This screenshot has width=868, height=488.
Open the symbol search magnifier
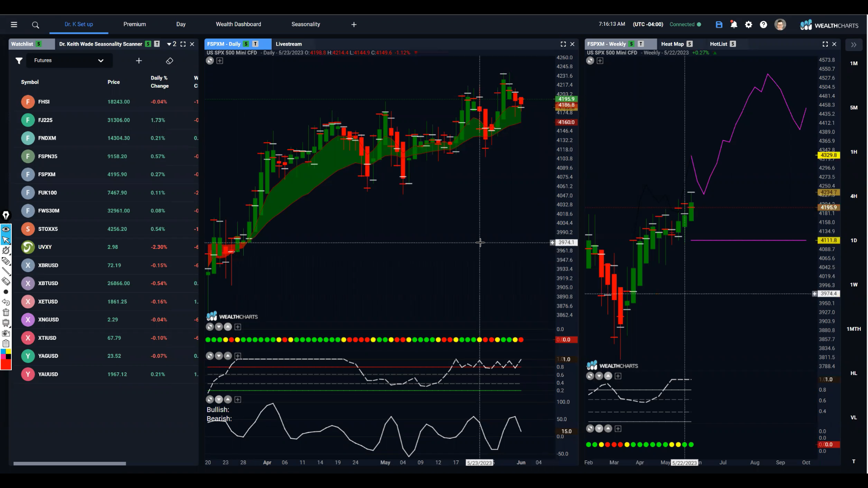click(x=35, y=25)
